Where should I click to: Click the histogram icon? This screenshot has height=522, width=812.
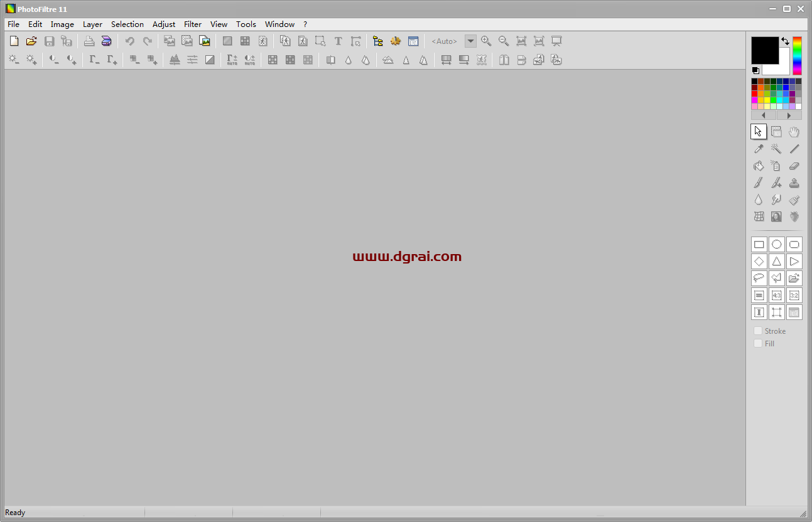coord(175,60)
